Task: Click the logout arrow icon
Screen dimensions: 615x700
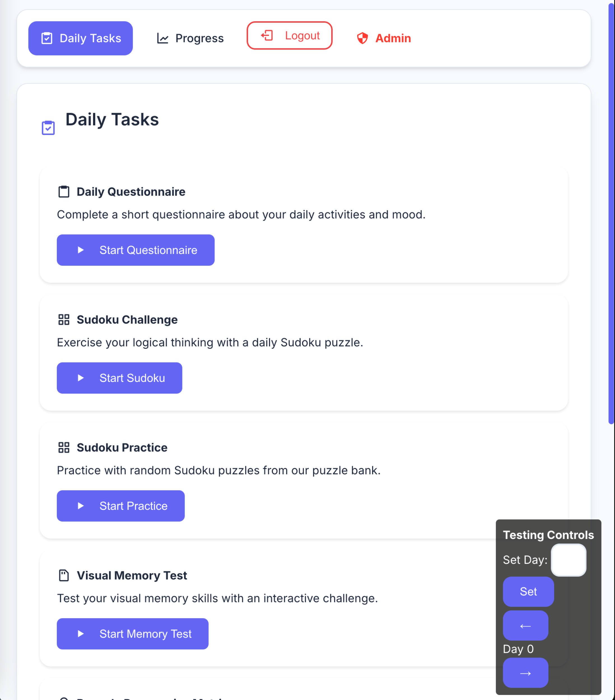Action: [267, 35]
